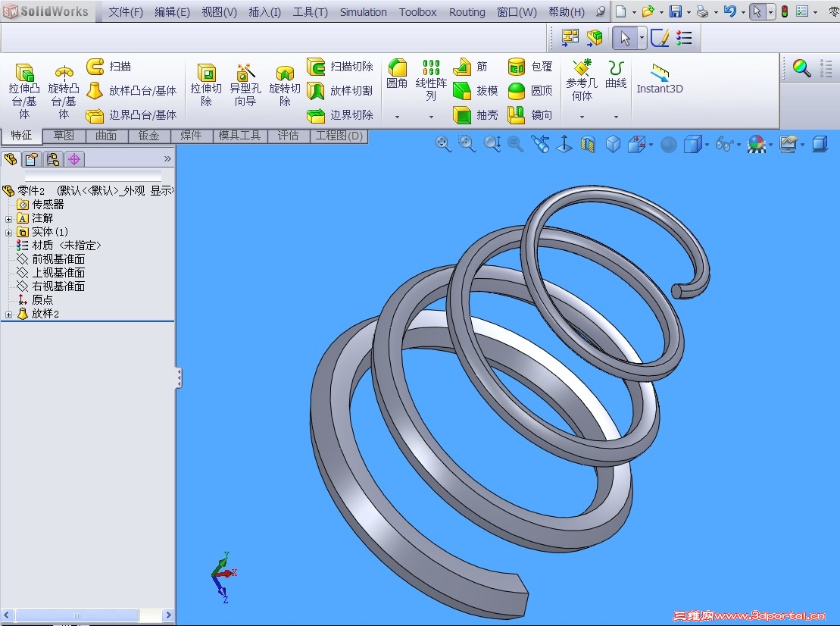Switch to ConfigurationManager panel tab
Image resolution: width=840 pixels, height=626 pixels.
52,159
